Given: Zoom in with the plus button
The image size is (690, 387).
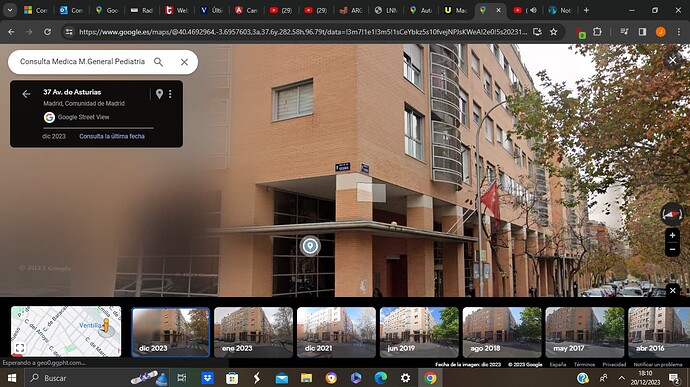Looking at the screenshot, I should click(x=672, y=235).
